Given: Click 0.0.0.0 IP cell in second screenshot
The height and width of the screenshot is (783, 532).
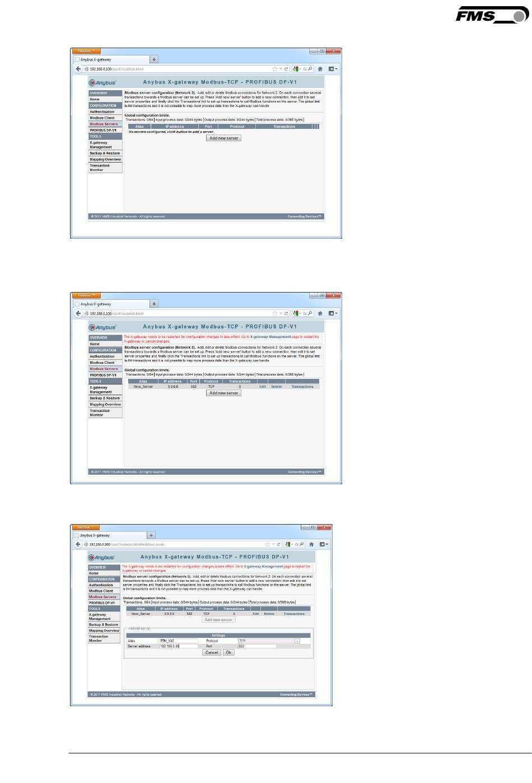Looking at the screenshot, I should 172,387.
